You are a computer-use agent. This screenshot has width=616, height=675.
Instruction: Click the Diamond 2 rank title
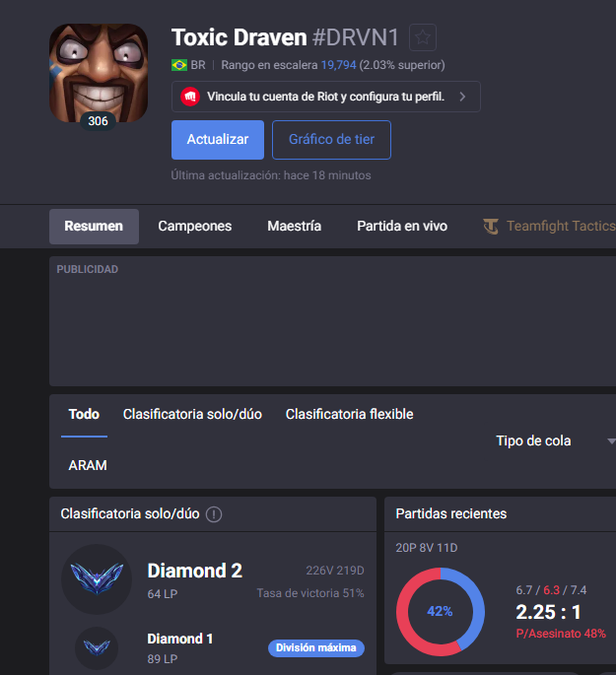pos(194,571)
